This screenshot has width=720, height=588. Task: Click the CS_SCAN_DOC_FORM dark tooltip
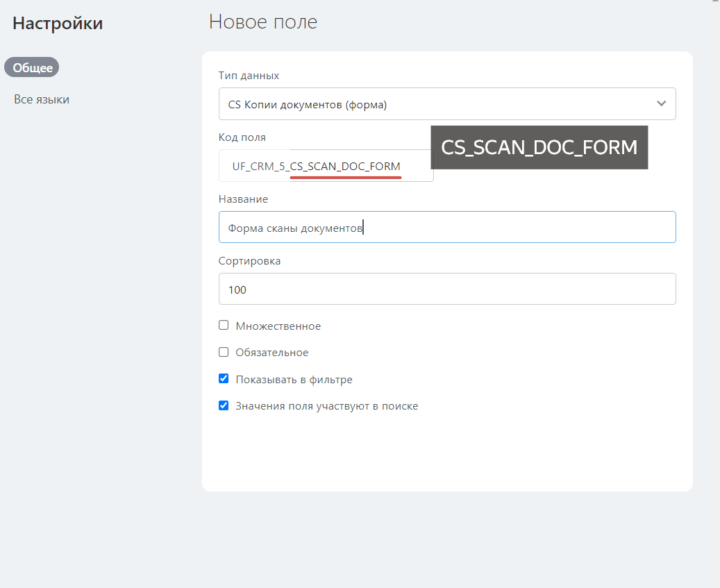click(539, 147)
